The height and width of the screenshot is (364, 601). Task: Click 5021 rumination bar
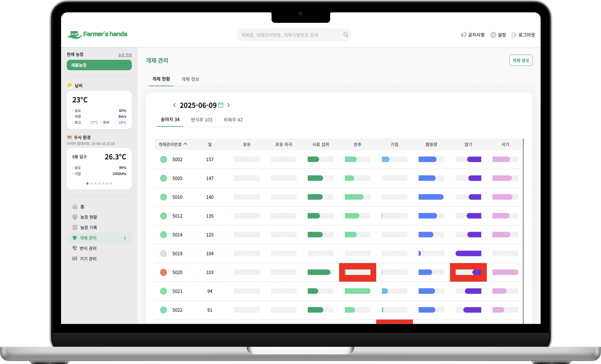357,291
